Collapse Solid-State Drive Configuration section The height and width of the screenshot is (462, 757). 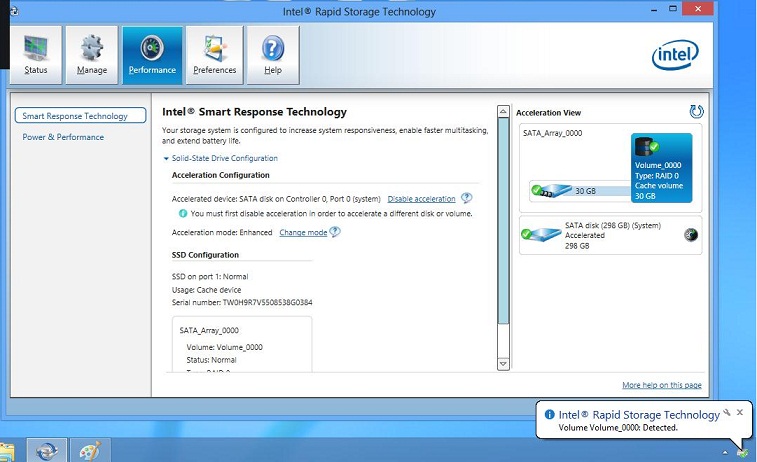tap(221, 158)
